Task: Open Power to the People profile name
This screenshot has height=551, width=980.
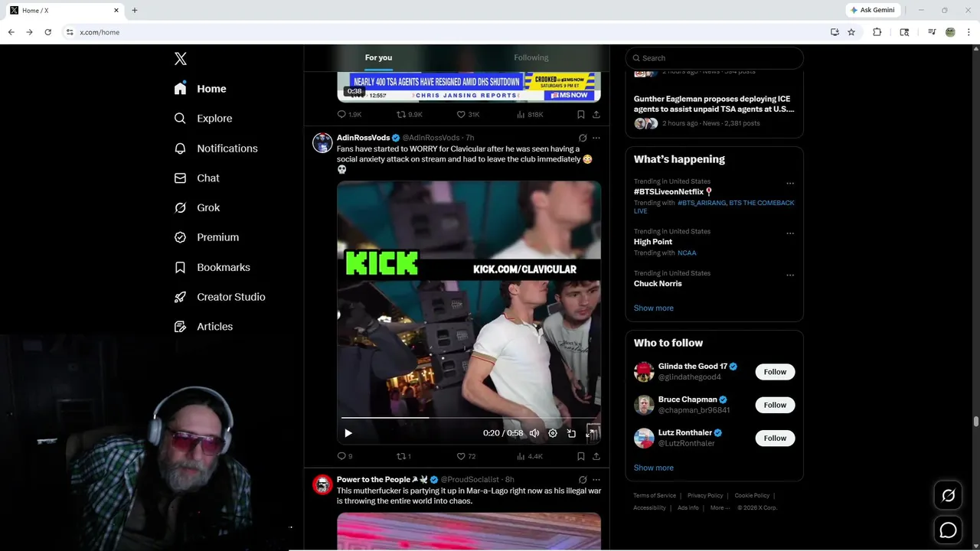Action: pyautogui.click(x=374, y=480)
